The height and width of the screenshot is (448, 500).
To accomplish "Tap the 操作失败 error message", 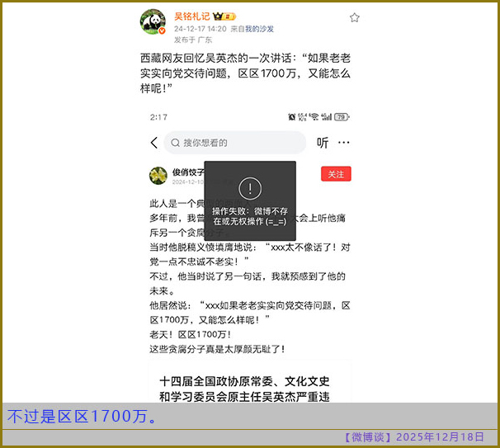I will pos(250,216).
